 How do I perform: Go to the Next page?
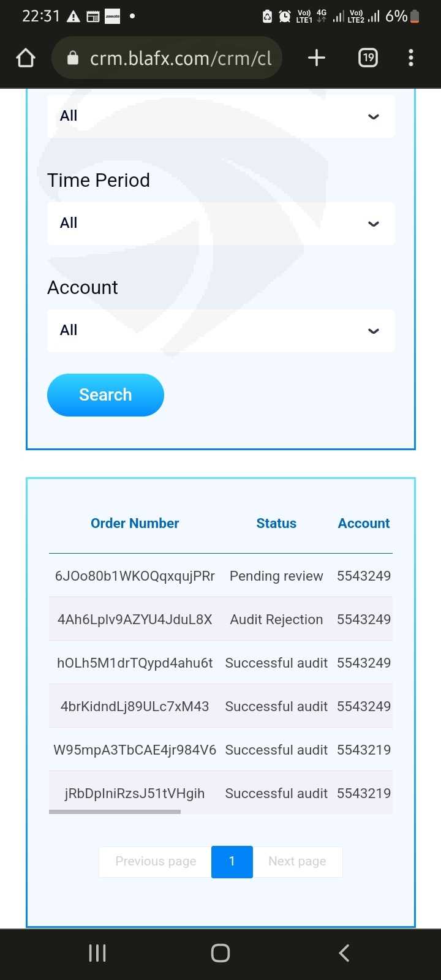[x=297, y=862]
